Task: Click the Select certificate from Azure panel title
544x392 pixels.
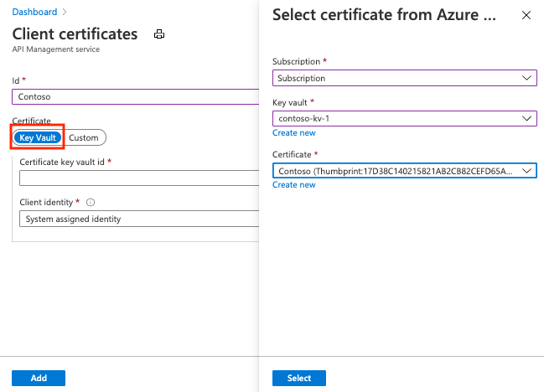Action: [x=384, y=15]
